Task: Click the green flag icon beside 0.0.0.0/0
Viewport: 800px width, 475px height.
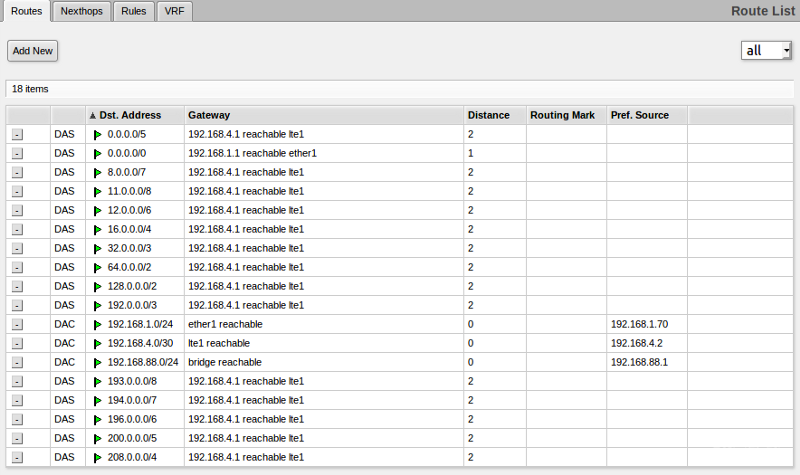Action: [x=97, y=154]
